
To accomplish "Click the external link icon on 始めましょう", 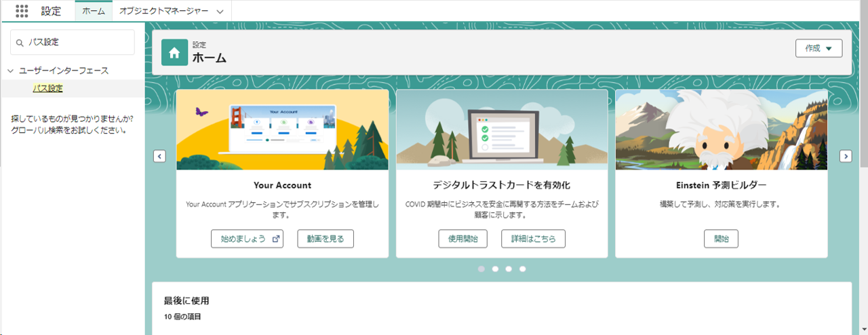I will point(275,239).
